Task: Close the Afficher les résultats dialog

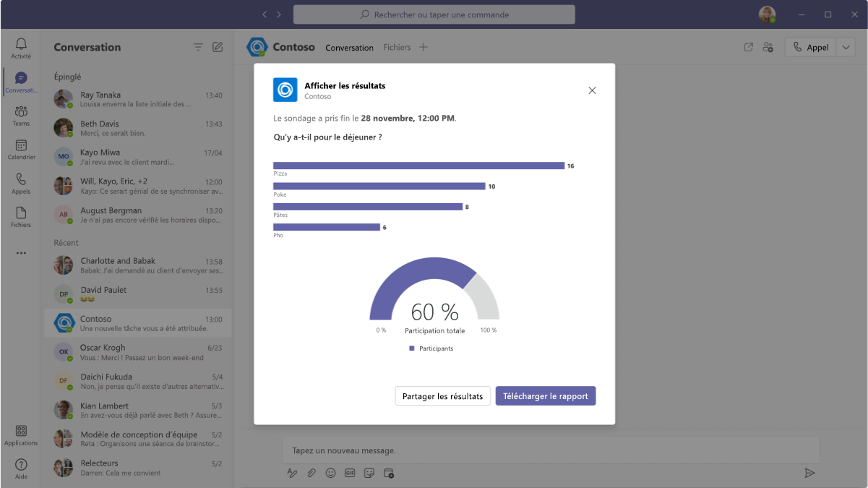Action: point(592,90)
